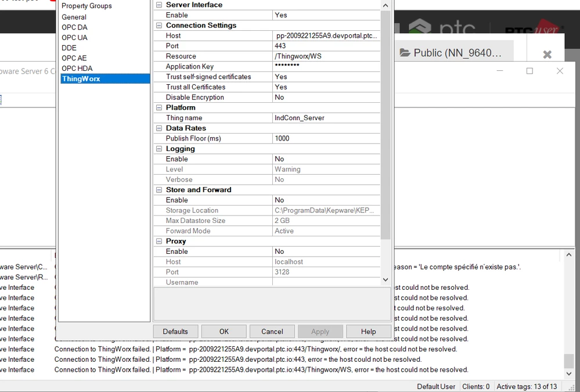The height and width of the screenshot is (392, 580).
Task: Click the Defaults button
Action: [x=175, y=331]
